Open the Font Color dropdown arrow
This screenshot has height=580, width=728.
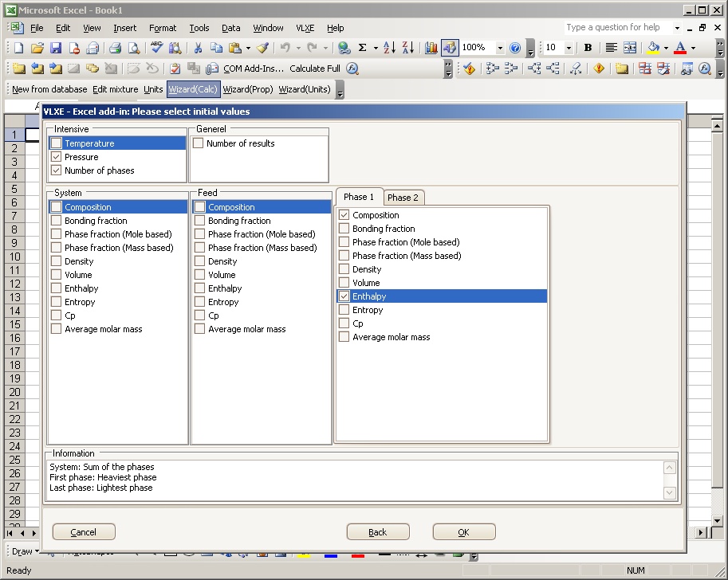click(x=693, y=48)
